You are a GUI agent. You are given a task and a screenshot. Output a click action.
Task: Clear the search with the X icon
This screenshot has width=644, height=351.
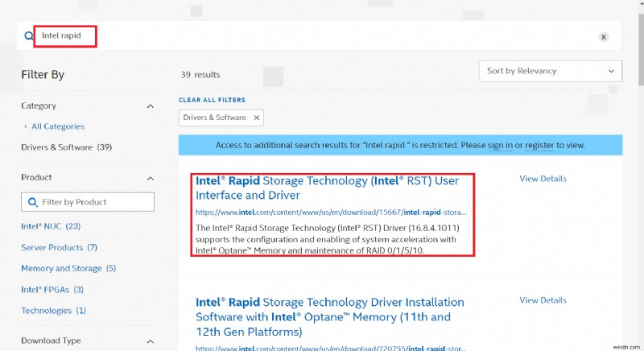coord(603,37)
